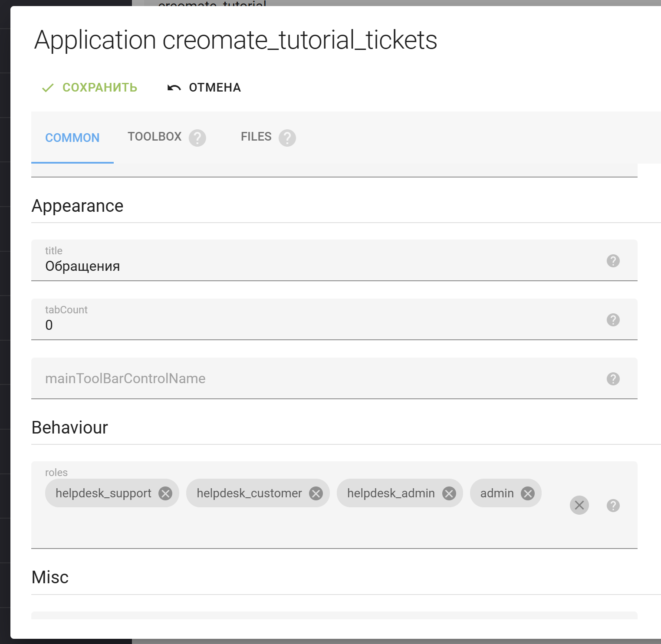661x644 pixels.
Task: Click the Сохранить save button
Action: pos(90,88)
